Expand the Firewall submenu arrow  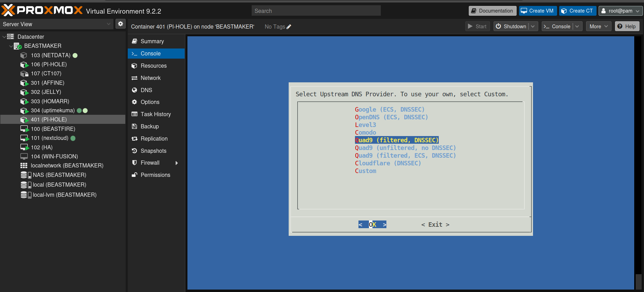[x=177, y=163]
